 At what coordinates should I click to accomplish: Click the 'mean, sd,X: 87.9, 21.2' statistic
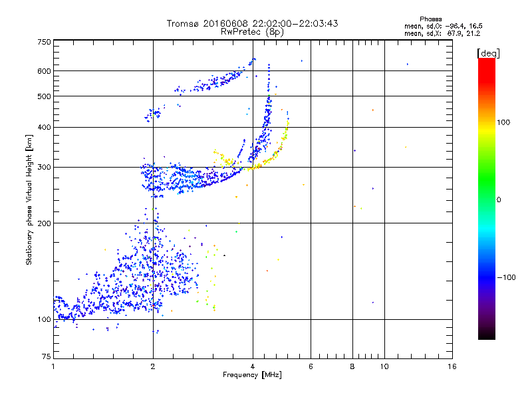tap(442, 34)
